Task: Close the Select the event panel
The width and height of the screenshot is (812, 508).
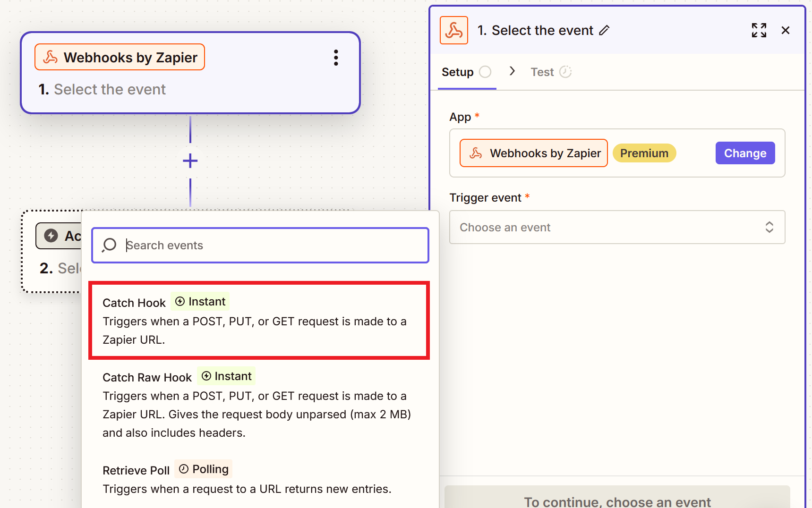Action: (x=786, y=30)
